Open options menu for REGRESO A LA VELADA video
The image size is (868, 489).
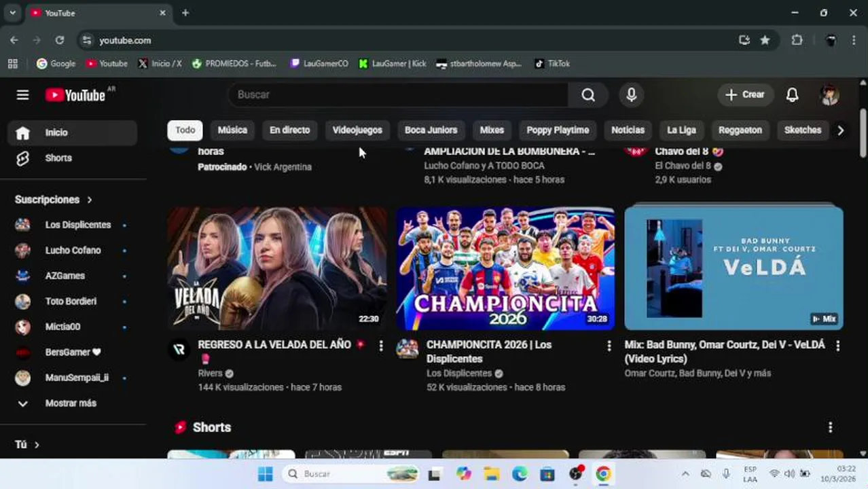tap(380, 346)
